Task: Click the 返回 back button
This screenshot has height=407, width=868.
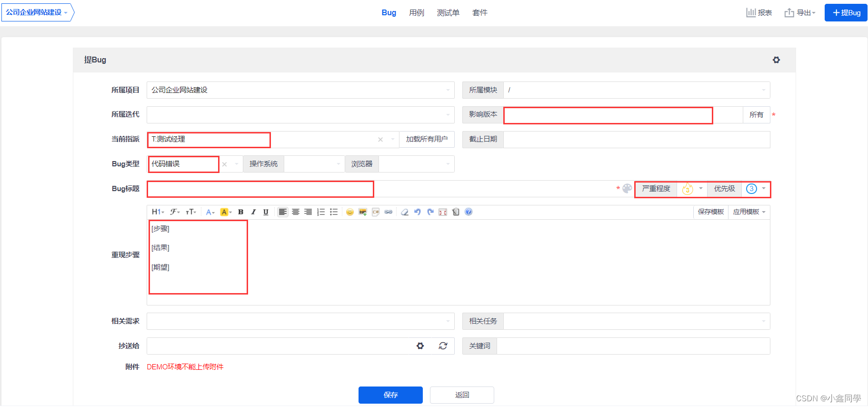Action: tap(462, 395)
